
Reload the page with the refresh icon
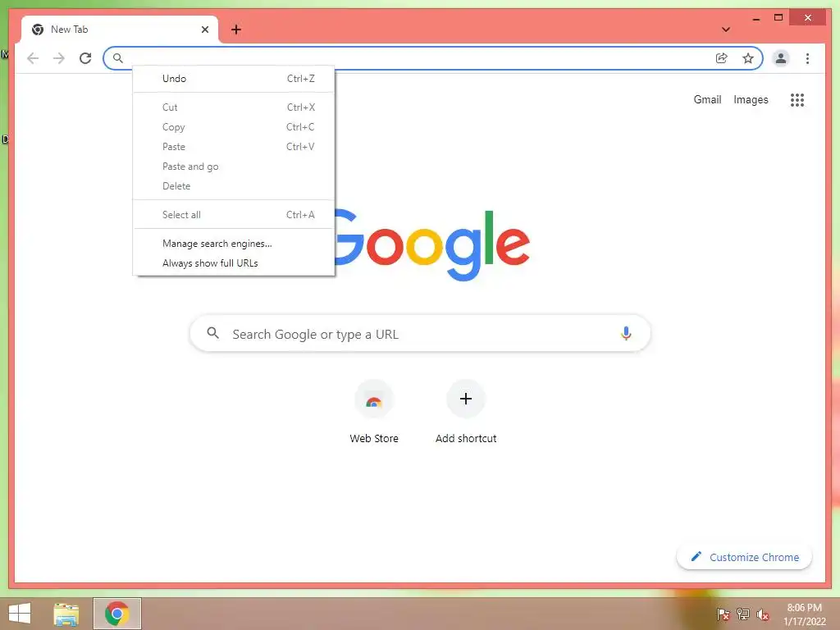pos(85,58)
